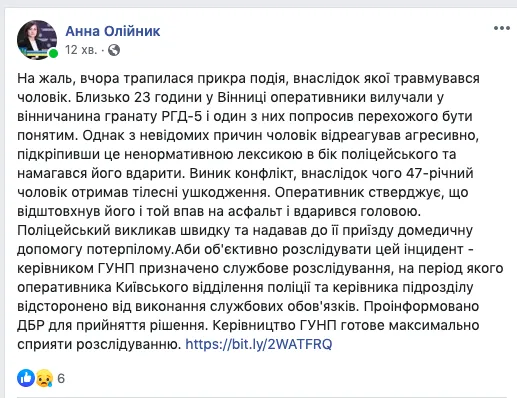Screen dimensions: 517x398
Task: Click the word Проінформовано in the post
Action: [421, 306]
